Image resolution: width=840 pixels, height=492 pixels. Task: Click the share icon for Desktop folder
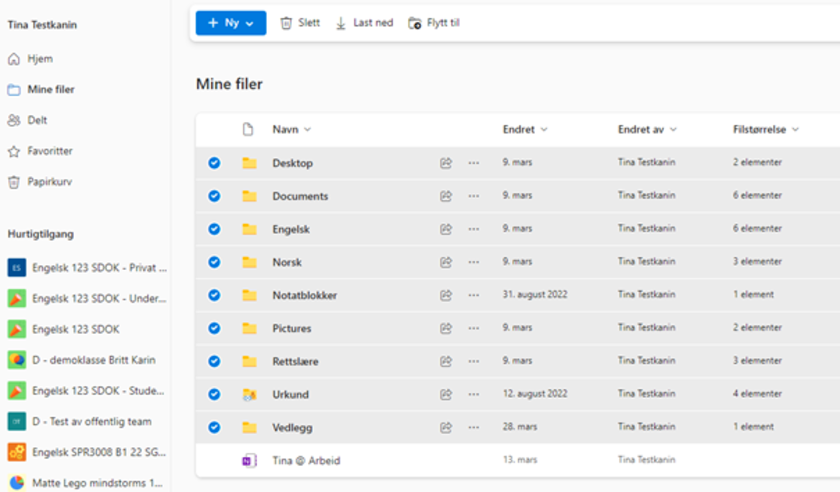(446, 163)
